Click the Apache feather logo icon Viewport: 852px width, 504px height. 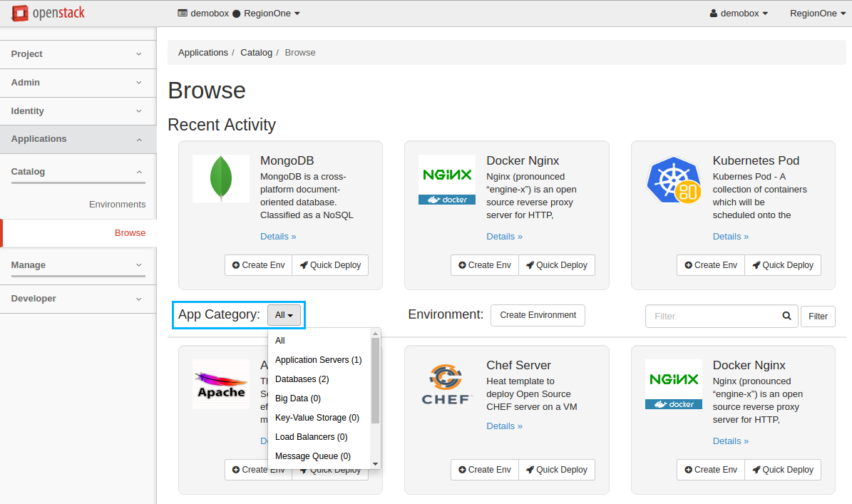[x=221, y=384]
